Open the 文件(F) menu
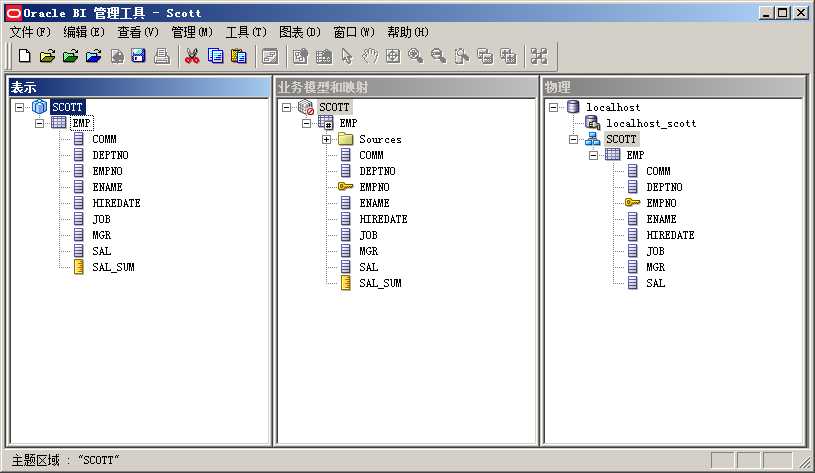This screenshot has width=815, height=473. [30, 32]
